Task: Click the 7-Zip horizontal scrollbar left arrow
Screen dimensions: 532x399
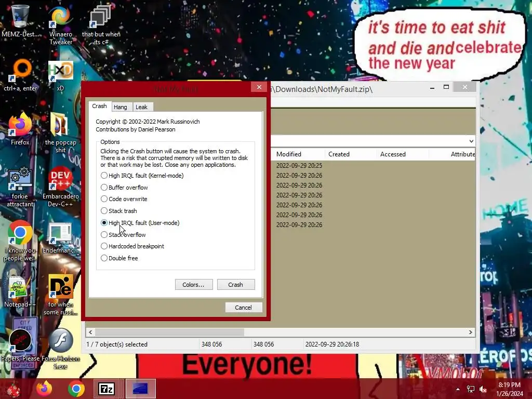Action: tap(90, 332)
